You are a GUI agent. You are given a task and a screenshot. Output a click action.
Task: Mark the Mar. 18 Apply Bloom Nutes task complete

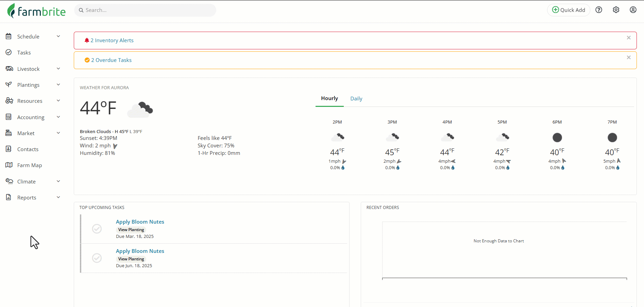(97, 229)
